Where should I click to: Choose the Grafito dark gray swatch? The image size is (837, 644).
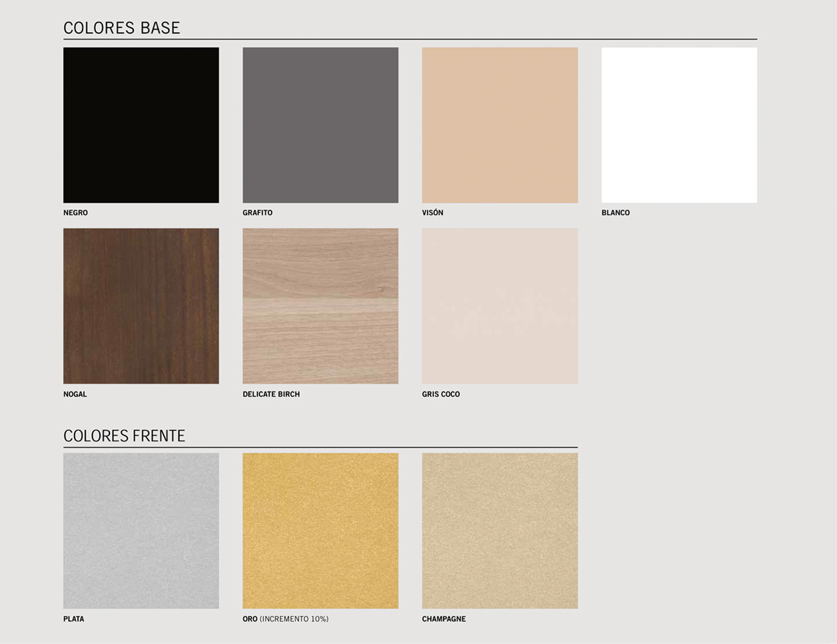pyautogui.click(x=320, y=125)
